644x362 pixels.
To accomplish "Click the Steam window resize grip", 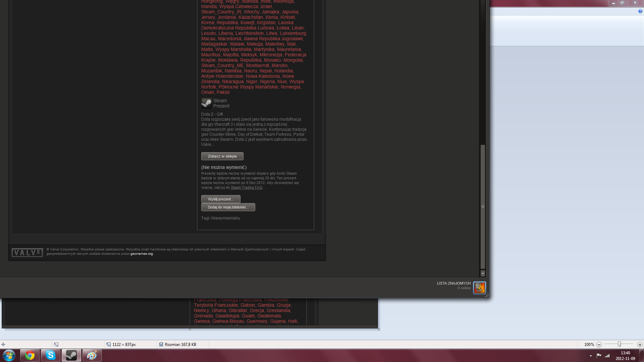I will (487, 295).
